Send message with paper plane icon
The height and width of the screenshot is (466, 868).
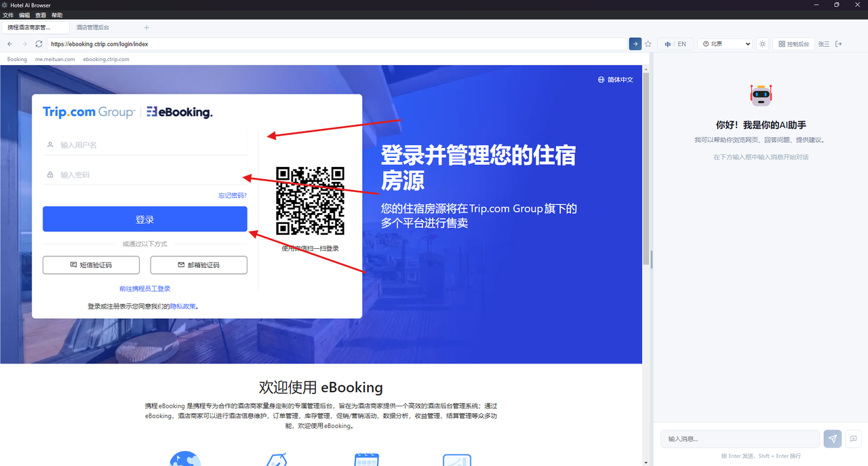pyautogui.click(x=833, y=439)
